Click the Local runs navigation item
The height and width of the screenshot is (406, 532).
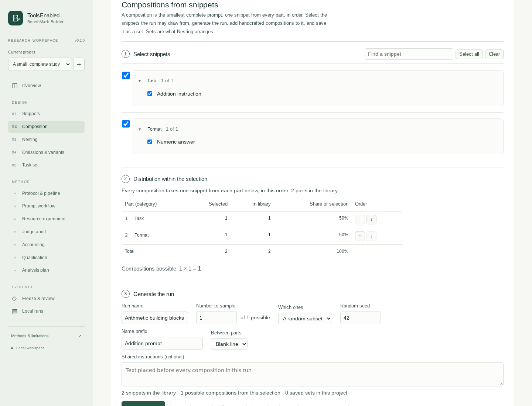pyautogui.click(x=46, y=312)
